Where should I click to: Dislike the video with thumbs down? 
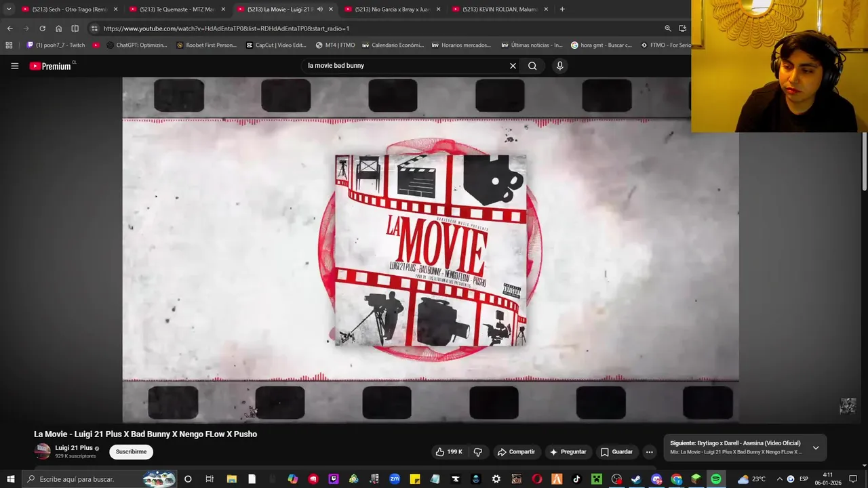click(477, 451)
